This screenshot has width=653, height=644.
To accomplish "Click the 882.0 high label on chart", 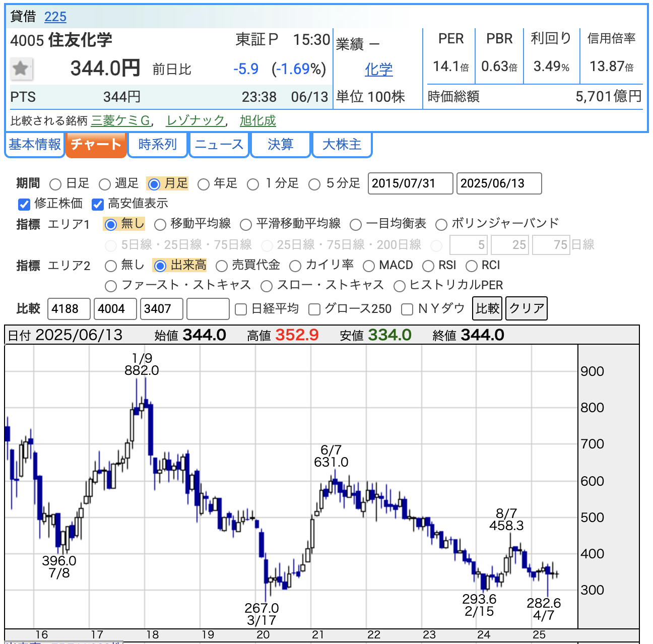I will [x=142, y=370].
